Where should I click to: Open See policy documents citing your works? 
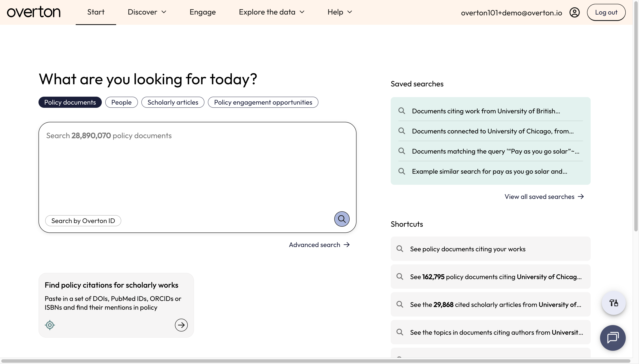pyautogui.click(x=490, y=249)
